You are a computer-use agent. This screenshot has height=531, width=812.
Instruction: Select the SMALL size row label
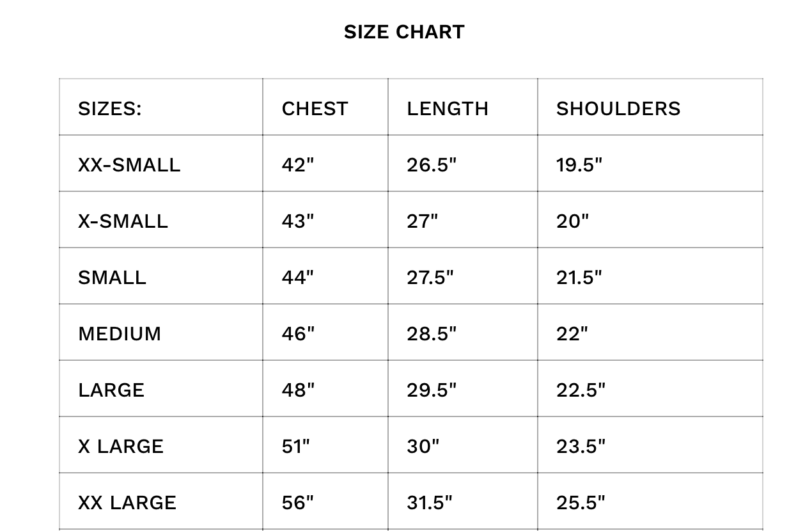pyautogui.click(x=112, y=277)
